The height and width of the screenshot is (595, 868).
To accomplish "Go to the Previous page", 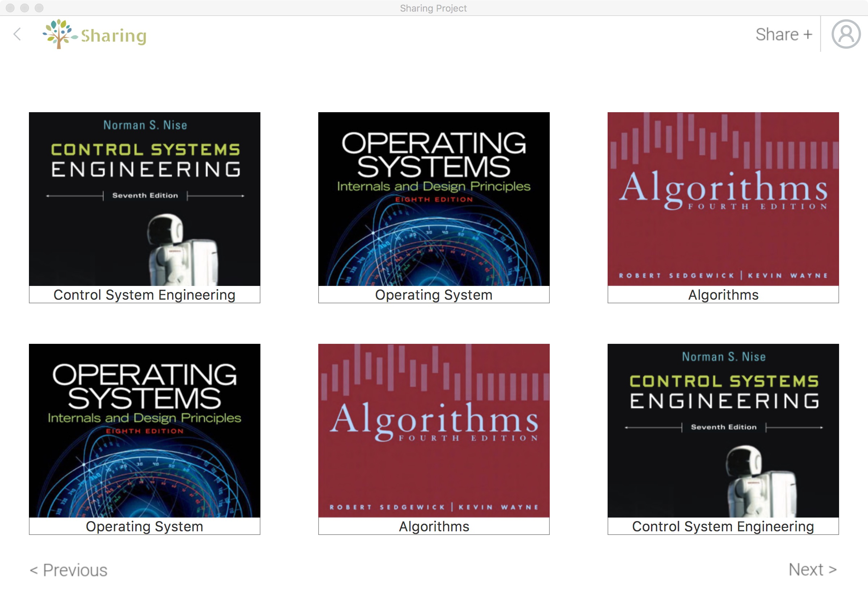I will pos(69,570).
